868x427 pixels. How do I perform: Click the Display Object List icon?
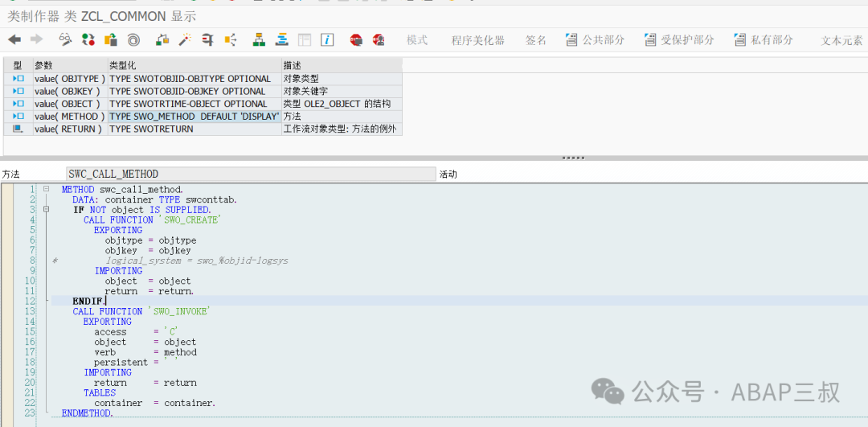click(x=231, y=39)
